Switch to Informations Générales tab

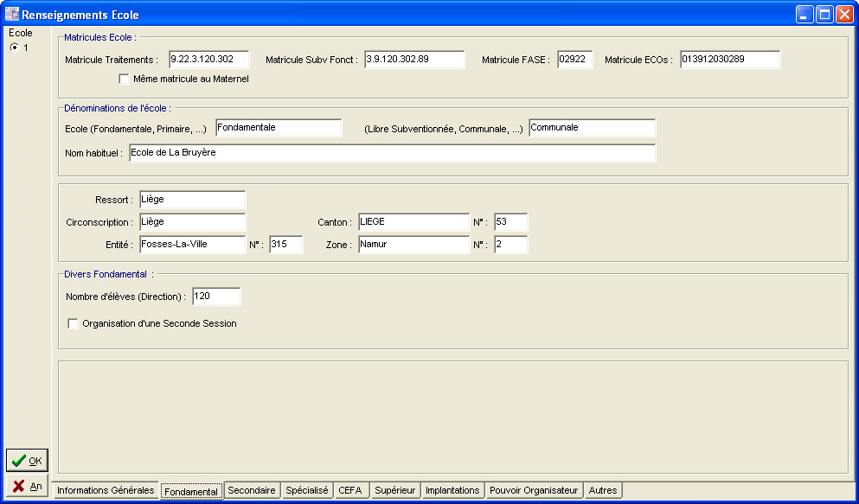point(106,490)
